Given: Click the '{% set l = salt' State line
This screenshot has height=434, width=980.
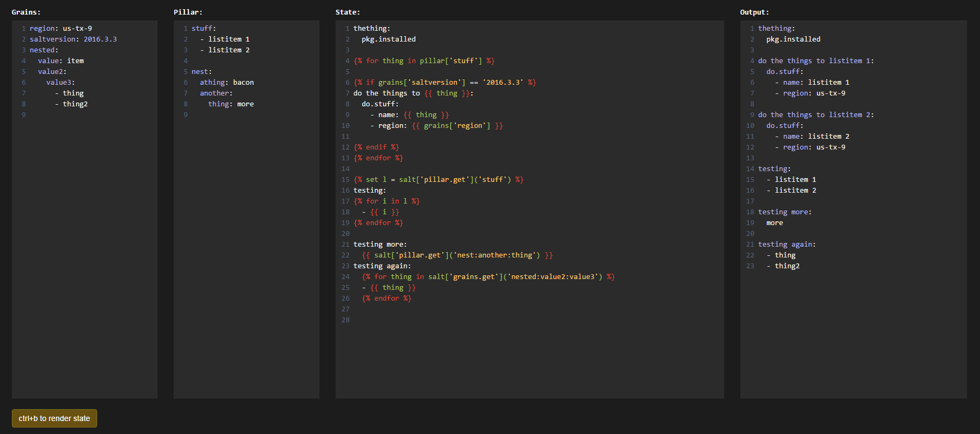Looking at the screenshot, I should [439, 180].
